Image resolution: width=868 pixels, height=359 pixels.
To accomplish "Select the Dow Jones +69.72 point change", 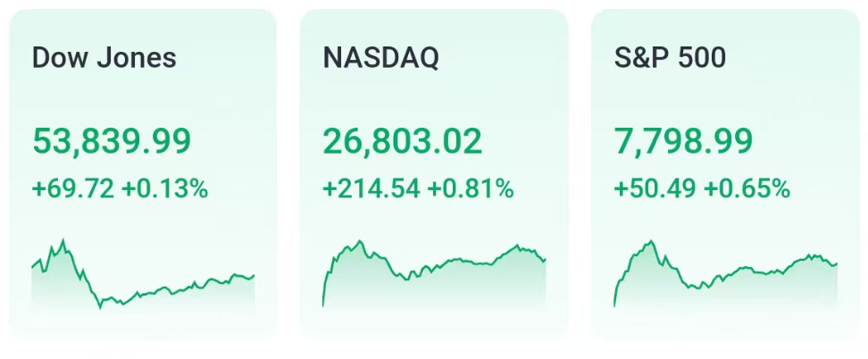I will 73,189.
